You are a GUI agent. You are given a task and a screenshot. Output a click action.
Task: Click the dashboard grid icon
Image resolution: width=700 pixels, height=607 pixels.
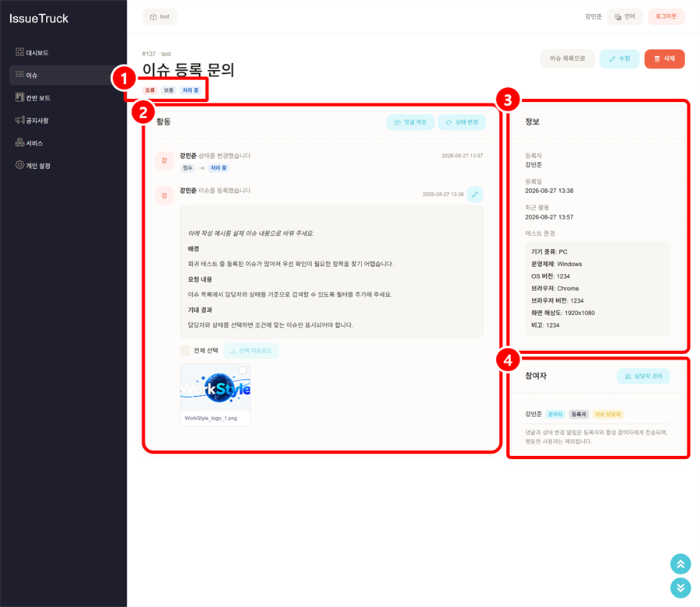[x=19, y=52]
